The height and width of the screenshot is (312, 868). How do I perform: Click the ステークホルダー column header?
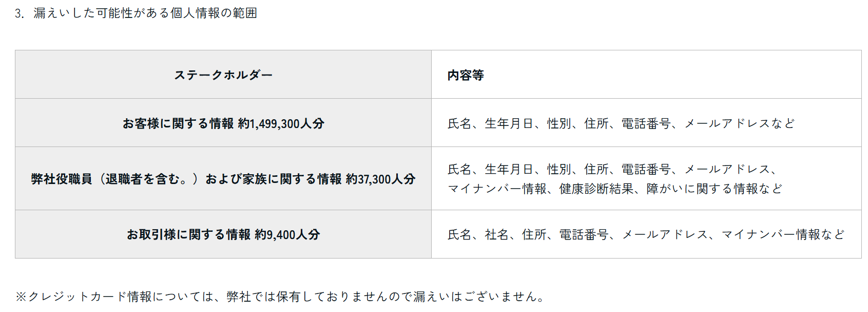point(223,75)
